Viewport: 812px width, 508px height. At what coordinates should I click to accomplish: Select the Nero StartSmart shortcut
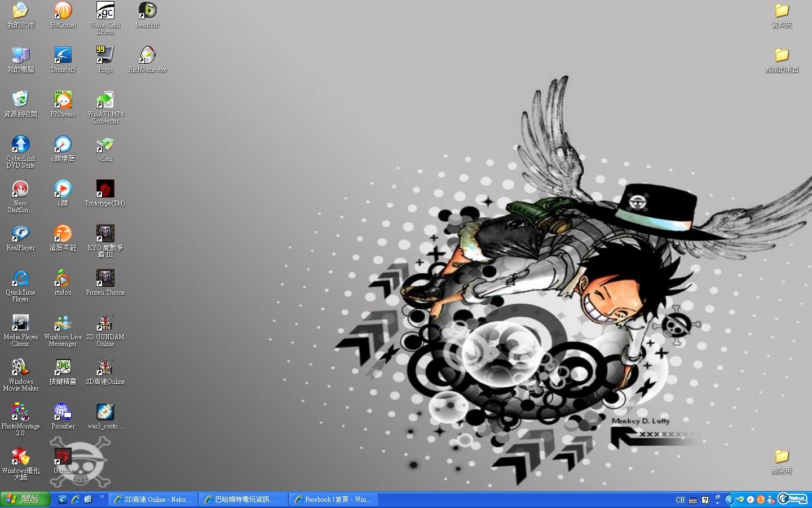click(21, 196)
